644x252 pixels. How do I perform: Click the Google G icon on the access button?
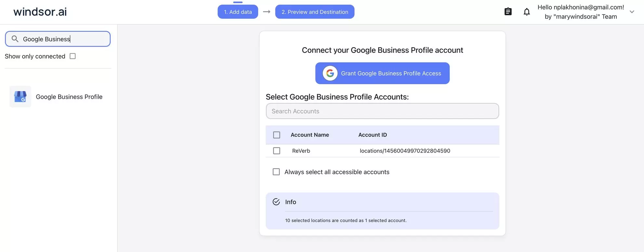pos(329,73)
